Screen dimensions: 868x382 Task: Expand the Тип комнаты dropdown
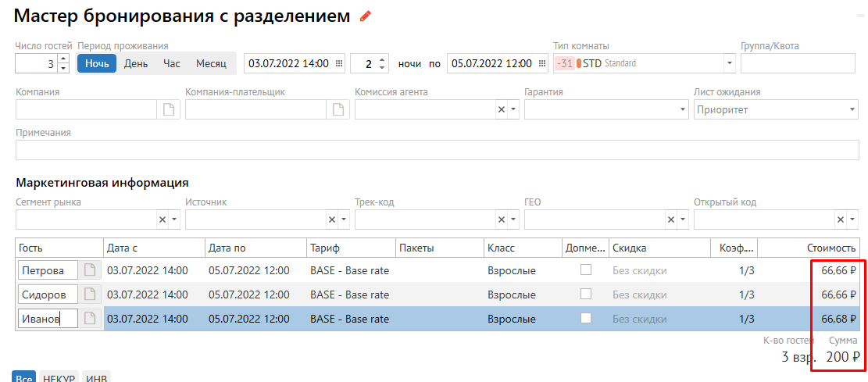(729, 64)
